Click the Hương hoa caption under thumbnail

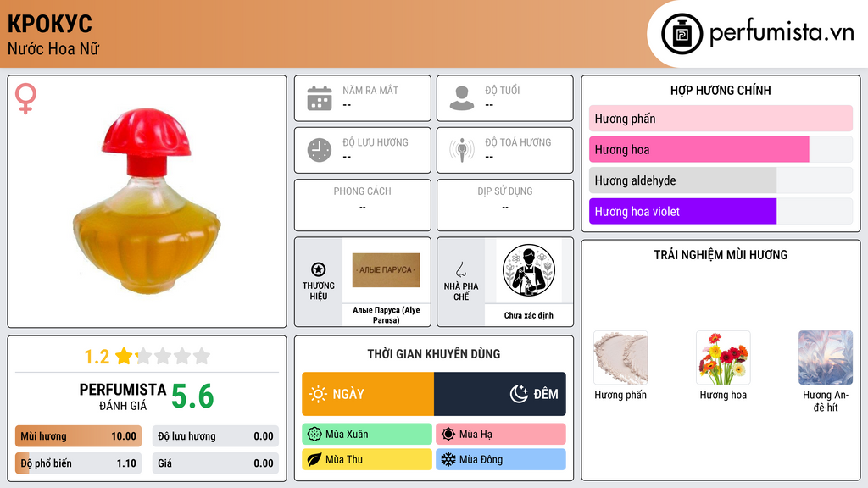723,395
